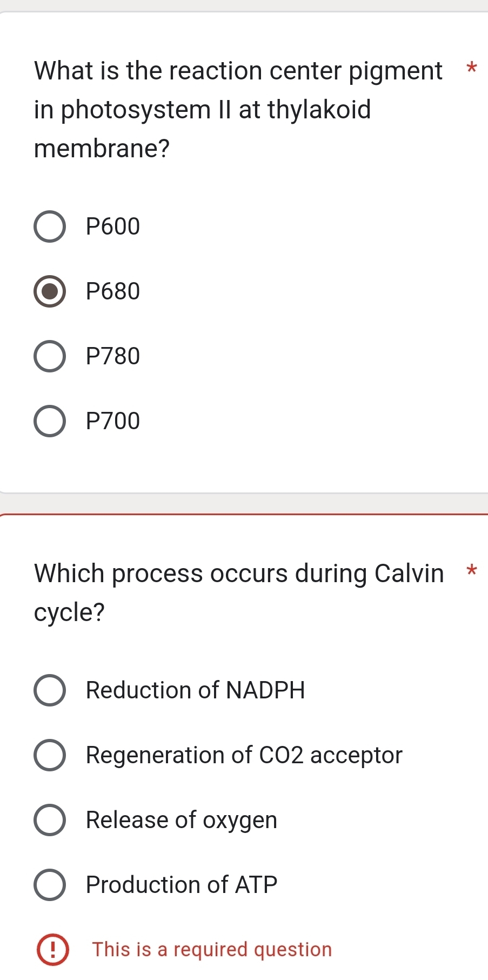The width and height of the screenshot is (488, 980).
Task: Click the exclamation mark inside the red circle
Action: (x=52, y=950)
